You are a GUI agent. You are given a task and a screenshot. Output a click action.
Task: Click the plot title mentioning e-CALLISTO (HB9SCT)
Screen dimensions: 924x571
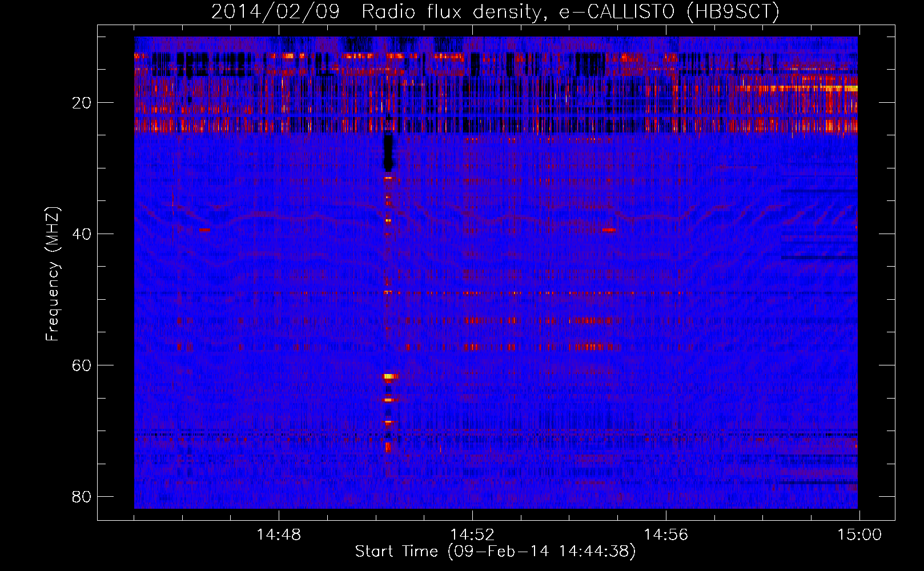tap(495, 11)
